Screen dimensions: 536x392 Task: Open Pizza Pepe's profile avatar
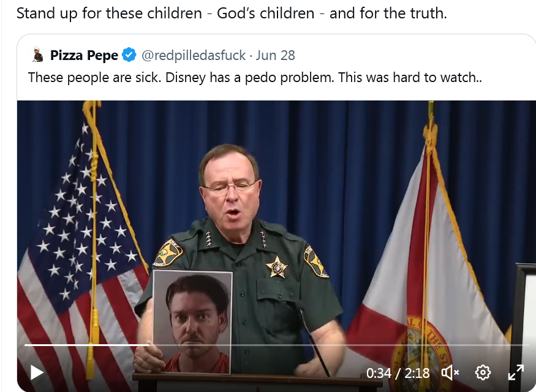[38, 55]
